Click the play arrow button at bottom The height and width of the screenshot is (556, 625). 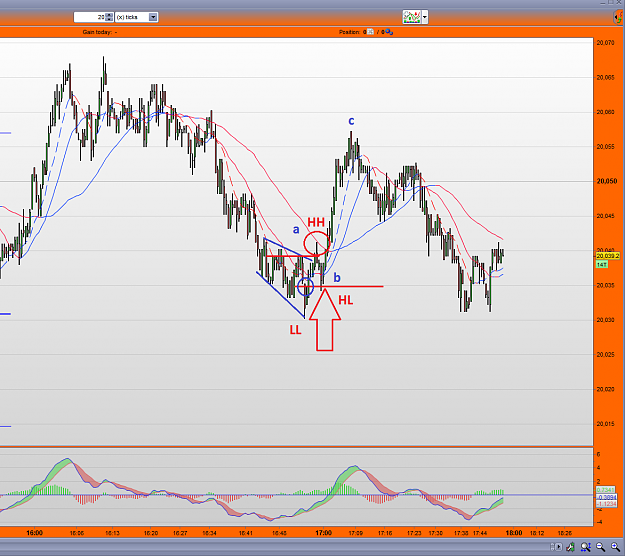(x=556, y=547)
